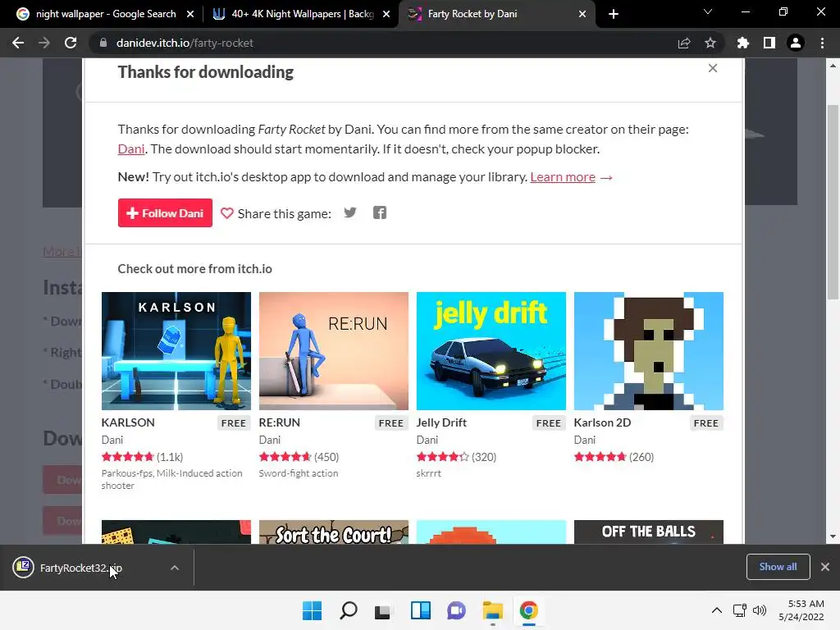Launch Teams Chat from the taskbar
The height and width of the screenshot is (630, 840).
click(456, 610)
